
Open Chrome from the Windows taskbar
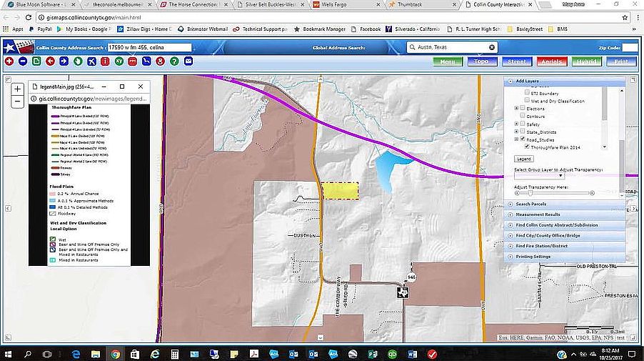(116, 354)
